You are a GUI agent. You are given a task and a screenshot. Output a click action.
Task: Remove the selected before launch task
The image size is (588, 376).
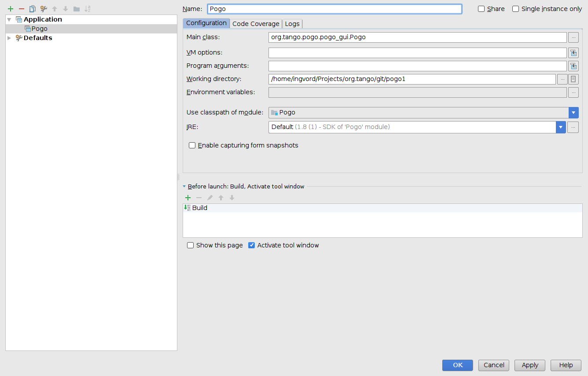tap(199, 198)
